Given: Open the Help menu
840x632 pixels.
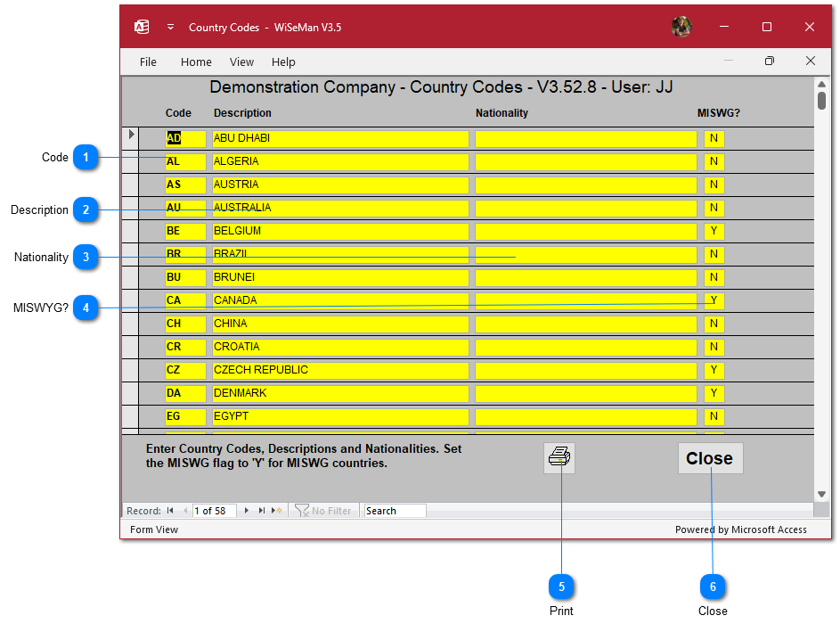Looking at the screenshot, I should (283, 62).
